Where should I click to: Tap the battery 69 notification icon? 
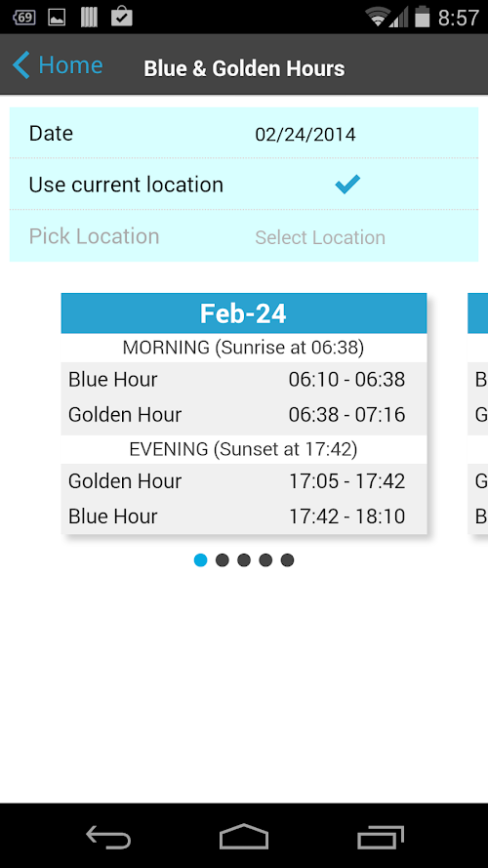point(23,18)
